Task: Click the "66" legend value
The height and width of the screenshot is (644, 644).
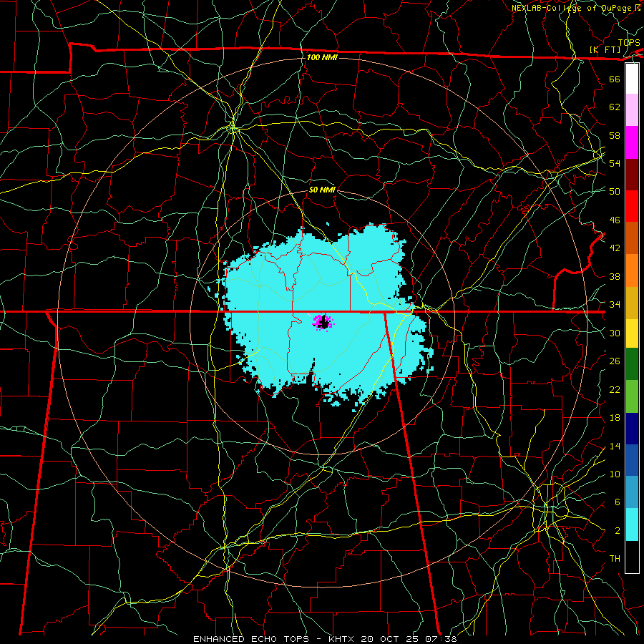Action: 615,79
